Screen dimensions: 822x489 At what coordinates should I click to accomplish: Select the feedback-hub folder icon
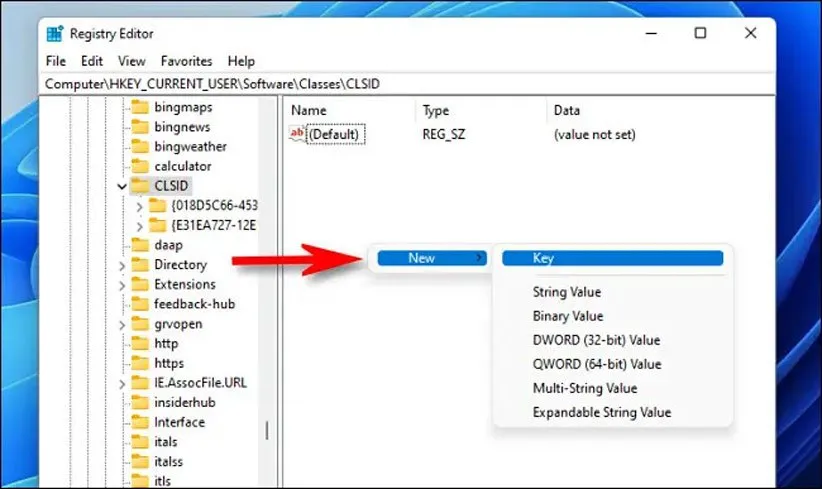pos(140,304)
